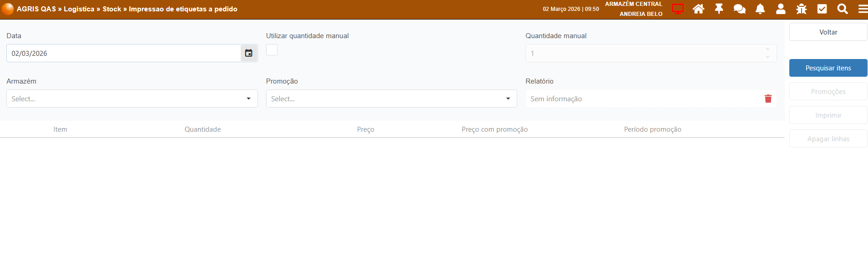The width and height of the screenshot is (868, 257).
Task: Click the Logistica breadcrumb
Action: click(x=79, y=9)
